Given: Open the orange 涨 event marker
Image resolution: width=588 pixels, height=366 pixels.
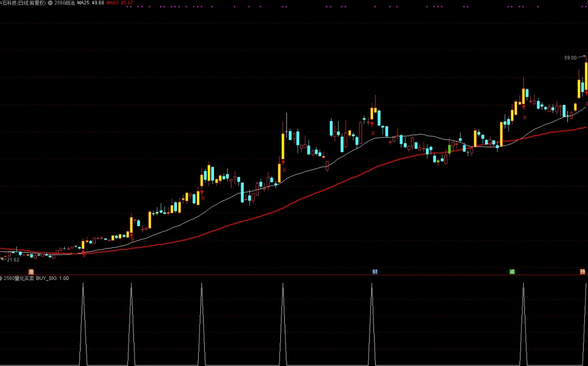Looking at the screenshot, I should coord(31,271).
